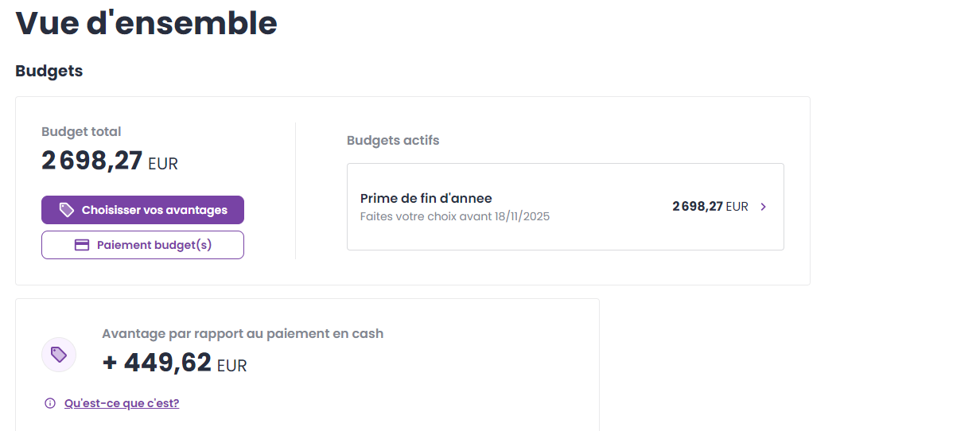Click the card icon in Paiement button

82,245
